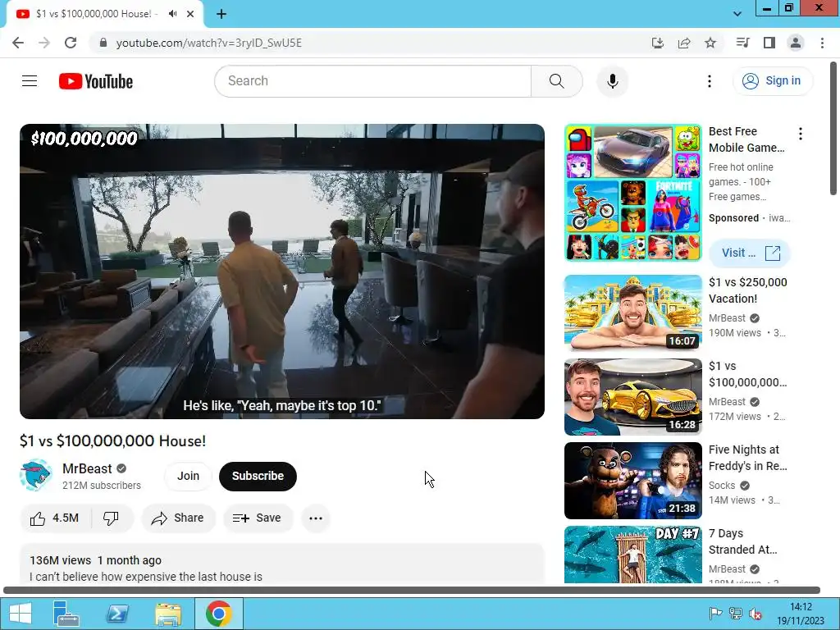Share this page from address bar
This screenshot has height=630, width=840.
click(684, 43)
